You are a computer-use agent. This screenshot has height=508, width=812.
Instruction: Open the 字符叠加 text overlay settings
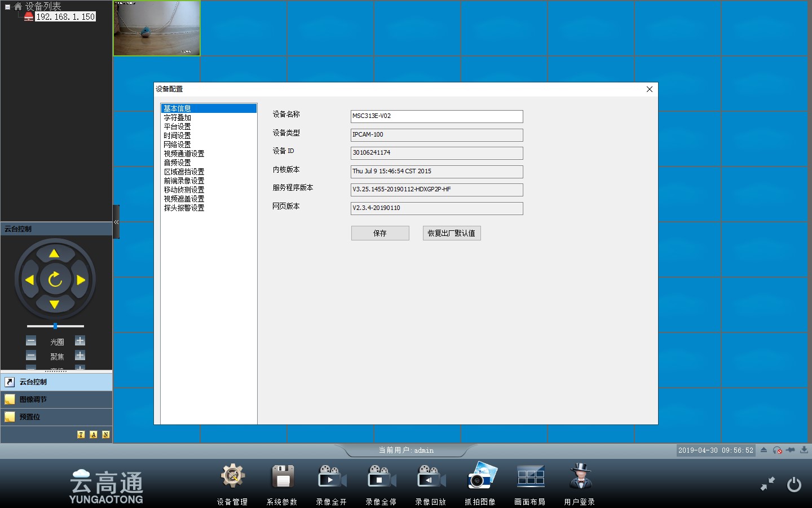pyautogui.click(x=177, y=117)
